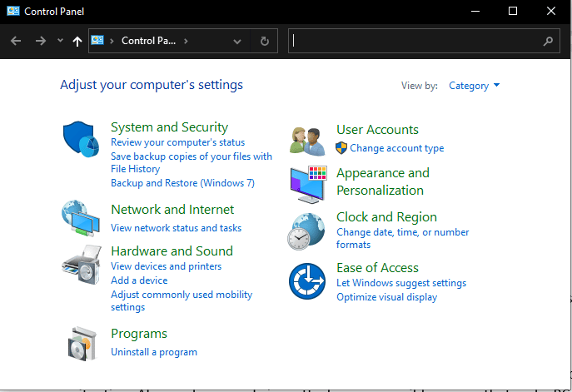
Task: Open Hardware and Sound category
Action: pyautogui.click(x=172, y=251)
